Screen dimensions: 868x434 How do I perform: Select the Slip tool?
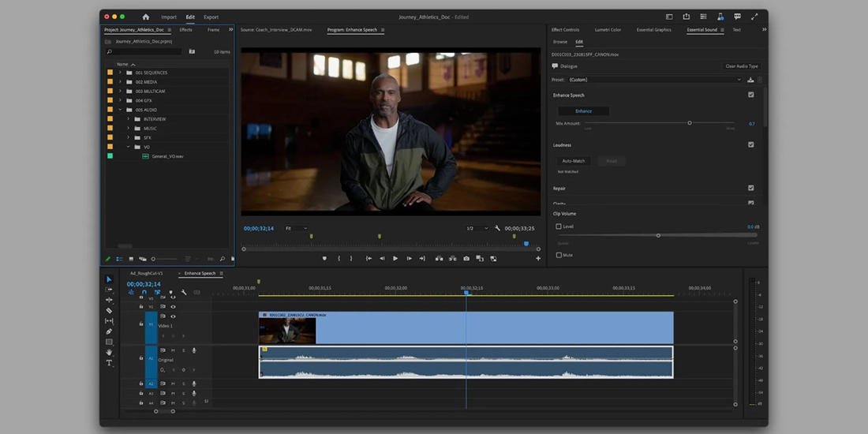tap(109, 321)
